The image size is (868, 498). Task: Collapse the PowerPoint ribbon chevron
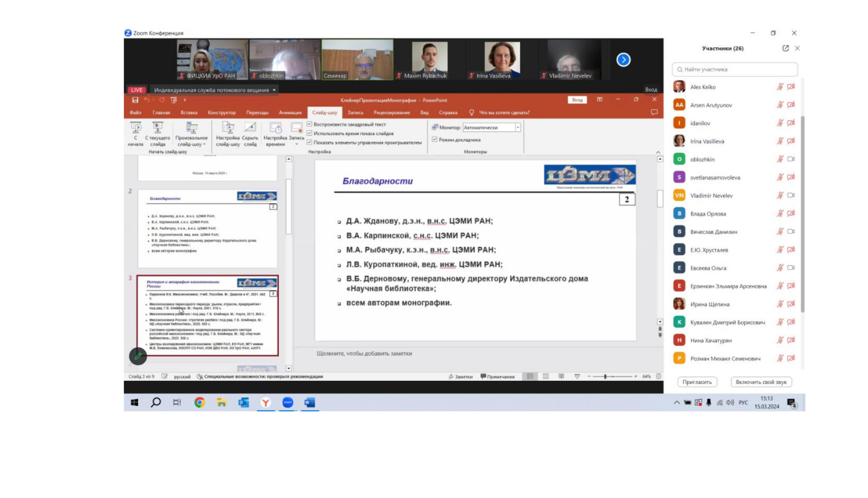pyautogui.click(x=659, y=152)
